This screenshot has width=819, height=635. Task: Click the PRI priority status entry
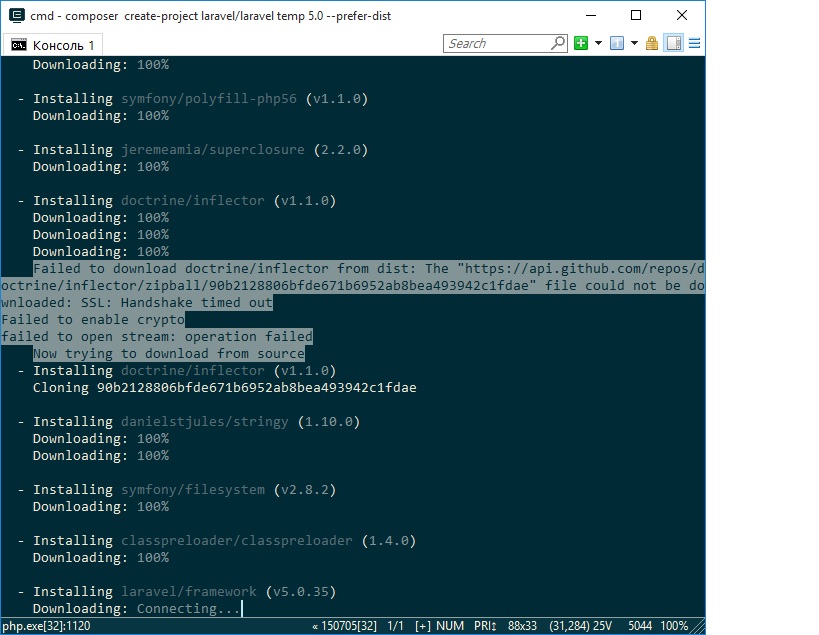pos(485,626)
